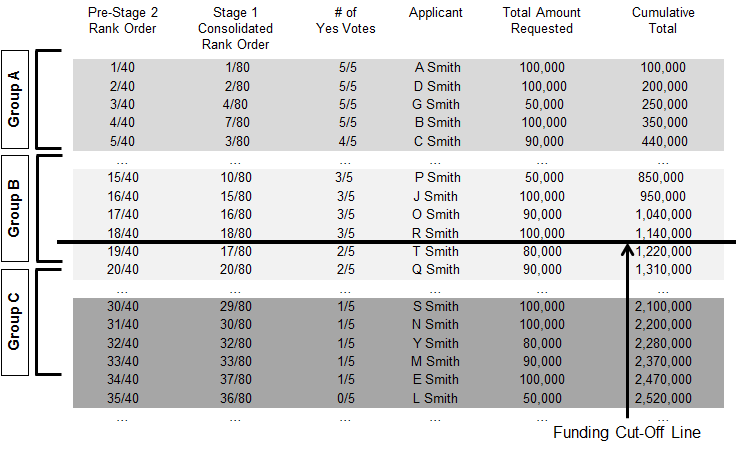Image resolution: width=736 pixels, height=451 pixels.
Task: Click the cumulative total 1,140,000 cell
Action: click(x=663, y=233)
